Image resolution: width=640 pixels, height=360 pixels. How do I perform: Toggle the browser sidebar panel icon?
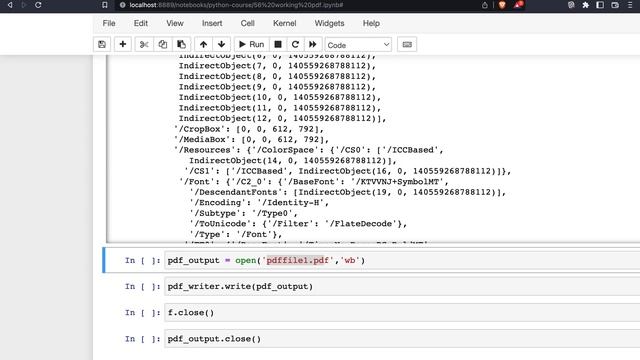click(600, 5)
